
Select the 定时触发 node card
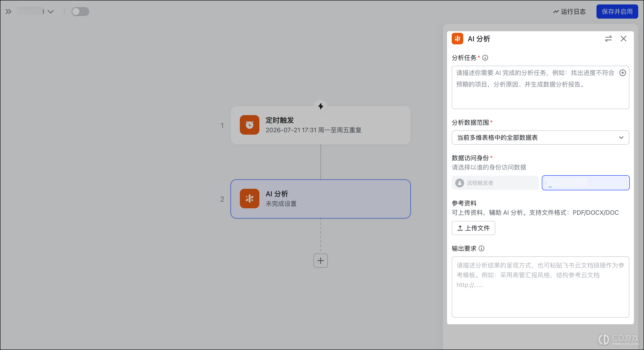(320, 125)
